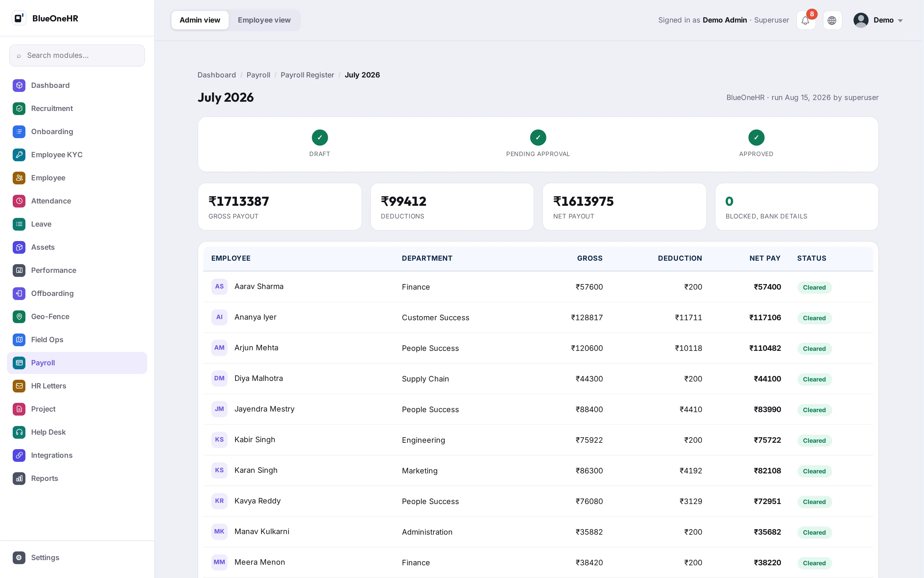Click Aarav Sharma employee name
The image size is (924, 578).
pyautogui.click(x=259, y=286)
